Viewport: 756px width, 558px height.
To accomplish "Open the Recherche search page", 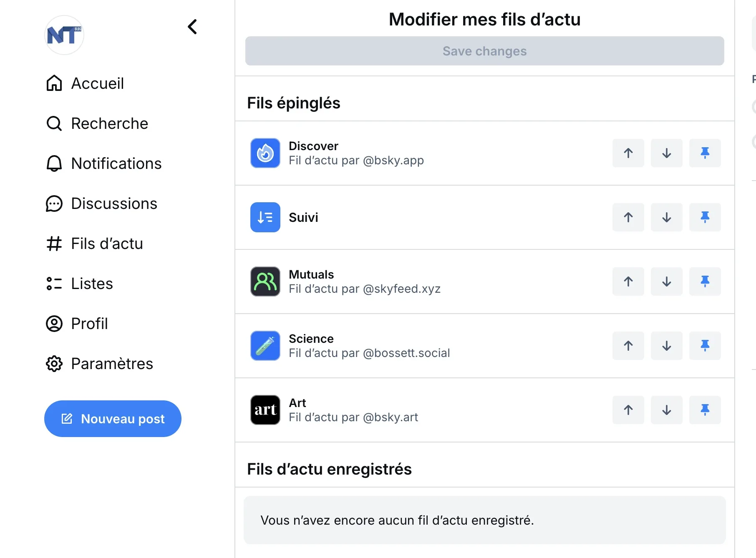I will (x=97, y=123).
